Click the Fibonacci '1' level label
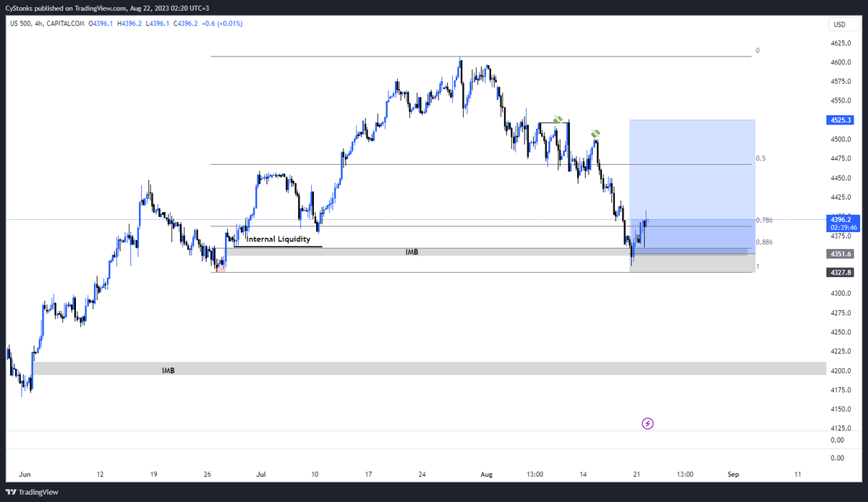 click(x=757, y=267)
